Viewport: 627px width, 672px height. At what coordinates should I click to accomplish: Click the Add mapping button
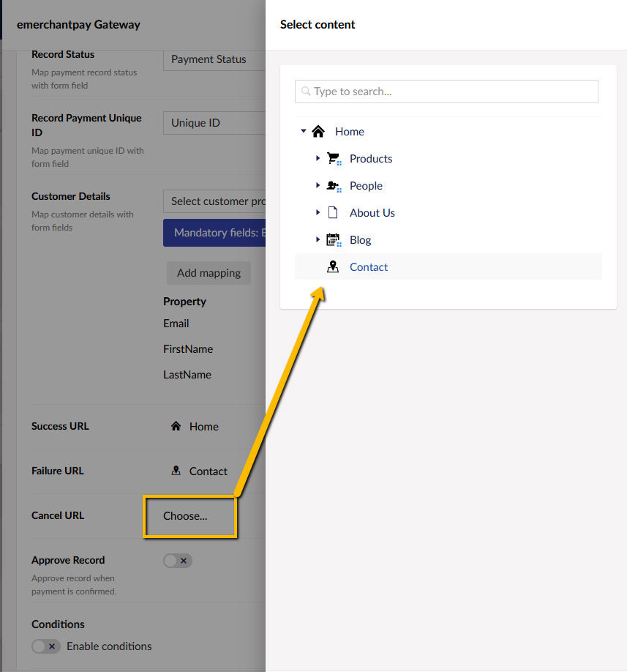pyautogui.click(x=209, y=273)
